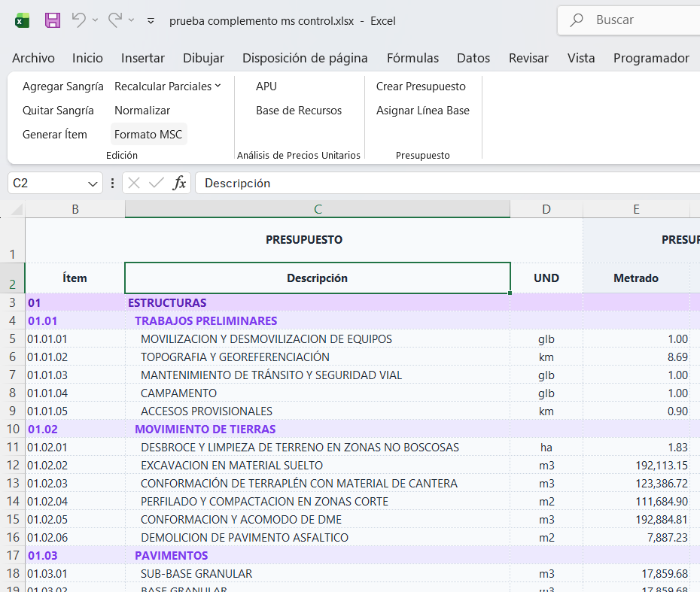Select column B header
The height and width of the screenshot is (592, 700).
point(75,209)
